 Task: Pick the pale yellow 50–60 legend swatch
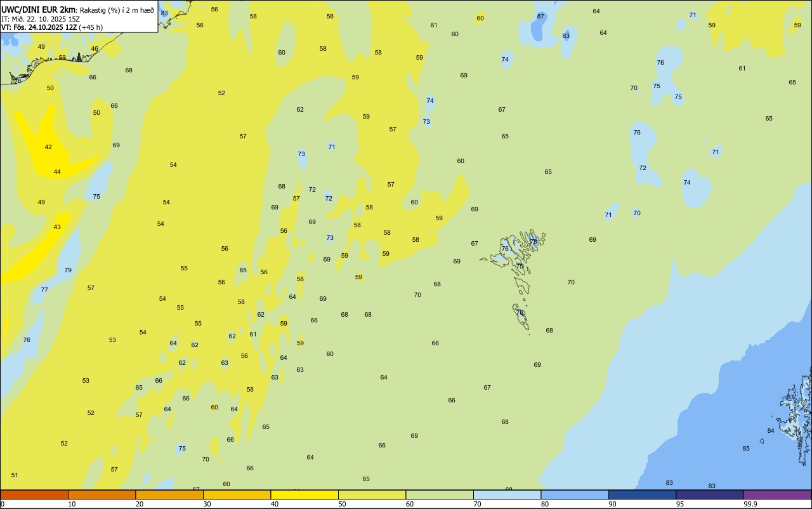pyautogui.click(x=372, y=494)
